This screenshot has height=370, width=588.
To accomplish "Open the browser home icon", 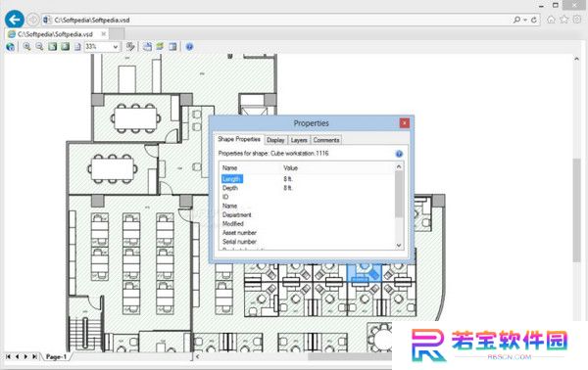I will (551, 20).
